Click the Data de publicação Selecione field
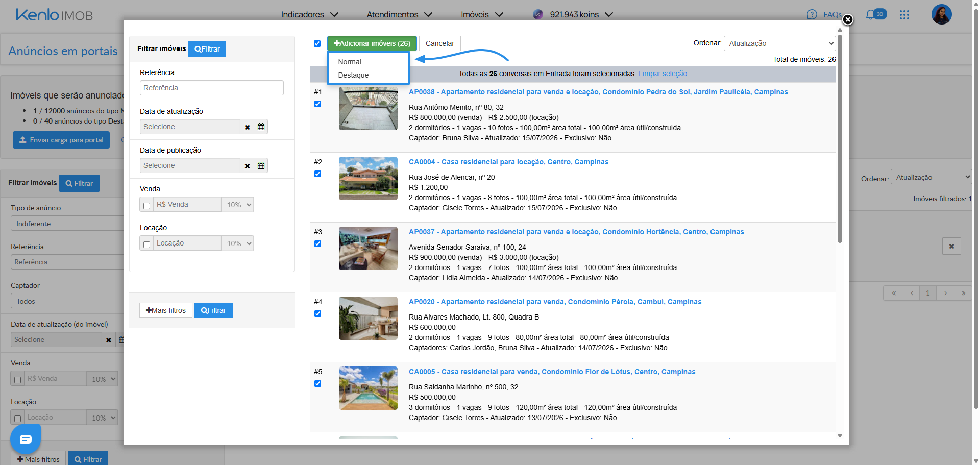Image resolution: width=980 pixels, height=465 pixels. [x=190, y=165]
